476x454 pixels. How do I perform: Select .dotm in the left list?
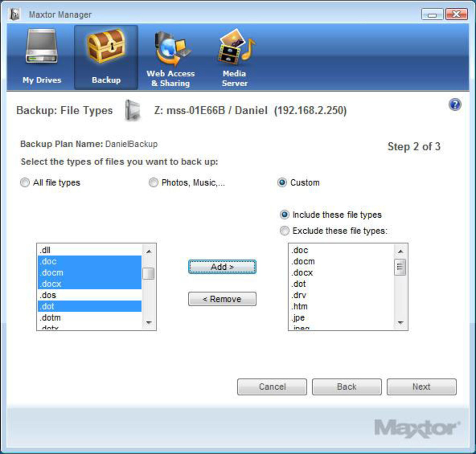[90, 318]
